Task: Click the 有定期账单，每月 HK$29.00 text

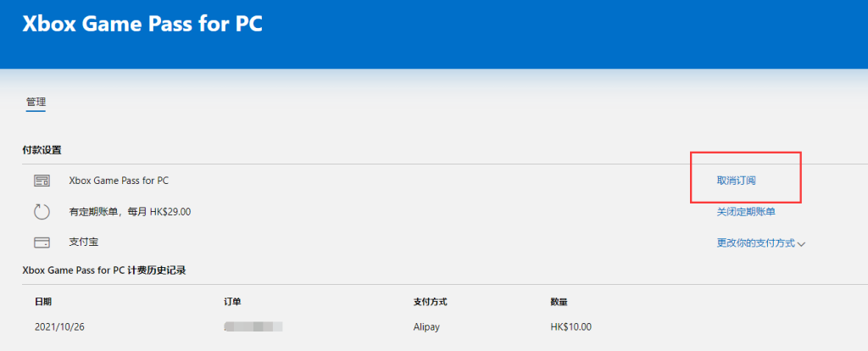Action: click(x=130, y=211)
